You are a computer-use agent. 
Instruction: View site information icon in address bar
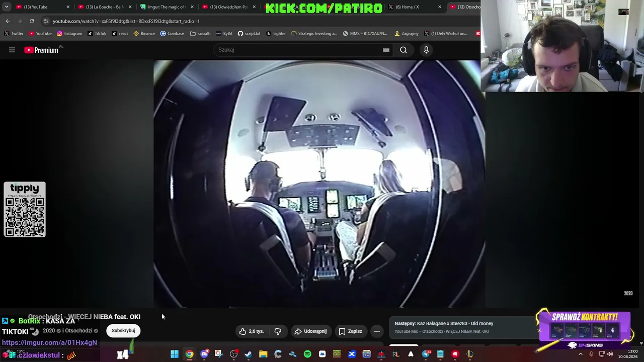tap(46, 21)
